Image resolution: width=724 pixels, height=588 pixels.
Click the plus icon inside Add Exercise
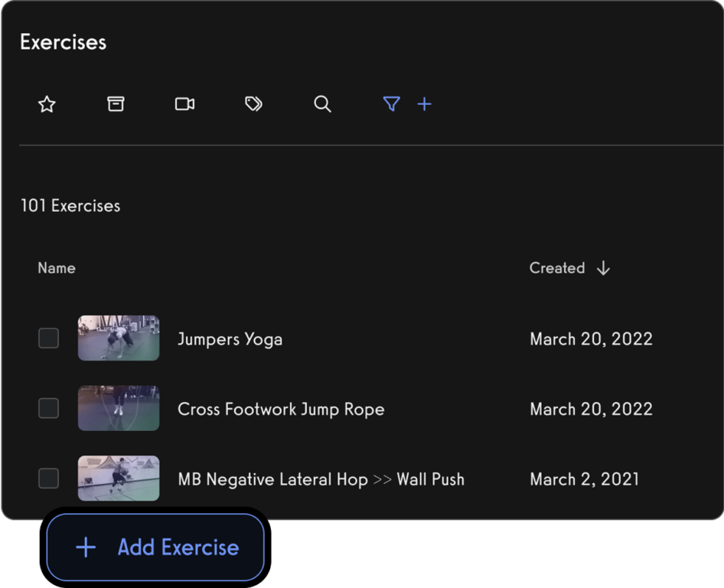(x=85, y=547)
